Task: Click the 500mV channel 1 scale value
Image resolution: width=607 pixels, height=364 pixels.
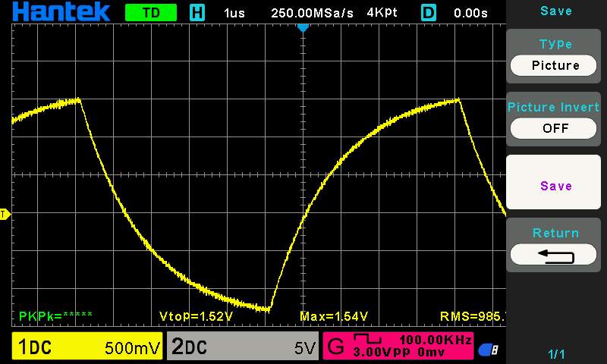Action: (132, 348)
